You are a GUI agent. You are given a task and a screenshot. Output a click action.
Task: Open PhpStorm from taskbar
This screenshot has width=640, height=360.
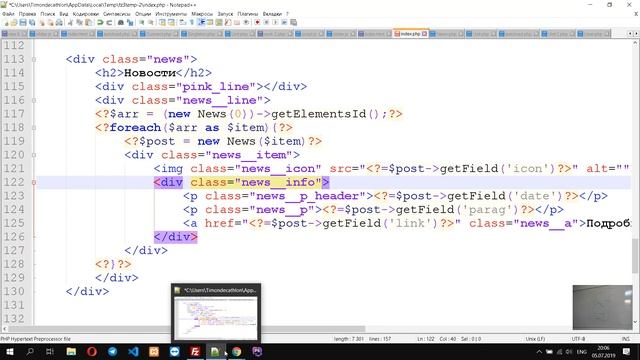257,351
